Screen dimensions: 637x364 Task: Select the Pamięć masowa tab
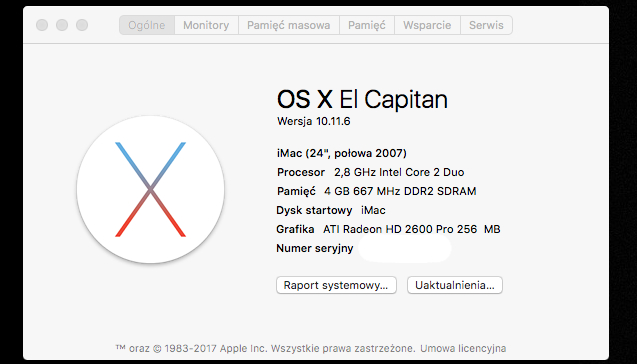[289, 25]
